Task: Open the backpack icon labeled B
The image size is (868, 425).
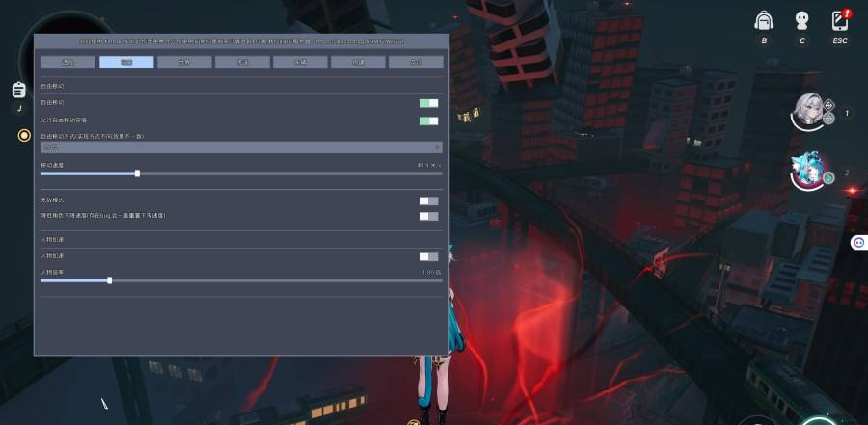Action: tap(764, 21)
